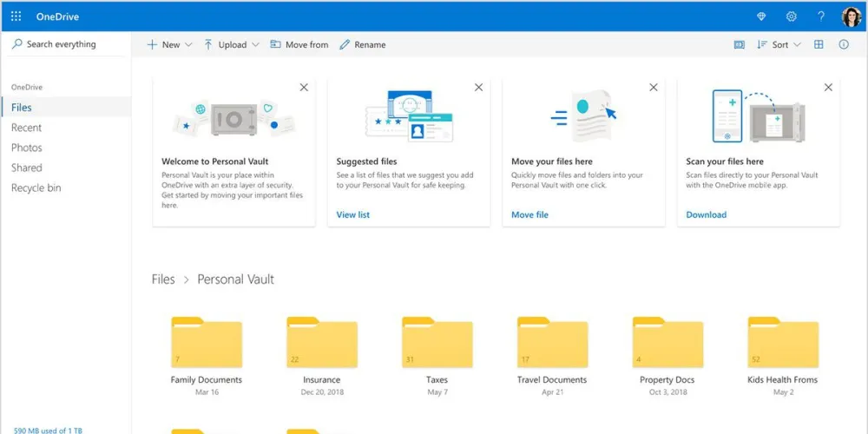
Task: Open the Taxes folder
Action: [437, 345]
